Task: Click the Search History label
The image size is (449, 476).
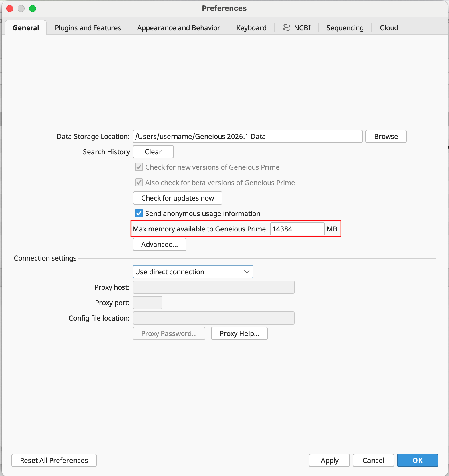Action: click(106, 152)
